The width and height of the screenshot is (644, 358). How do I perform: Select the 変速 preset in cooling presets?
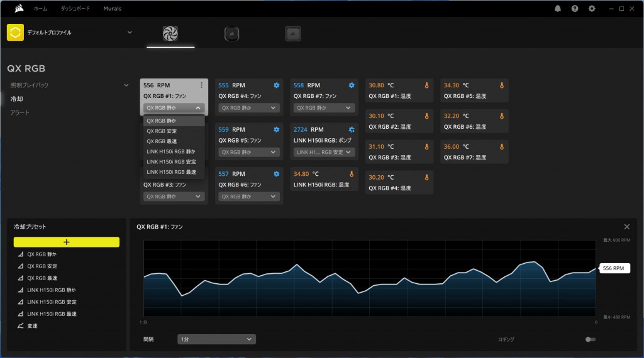coord(32,325)
